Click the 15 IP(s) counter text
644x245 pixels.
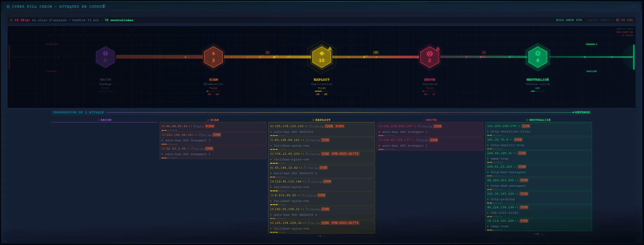click(22, 20)
